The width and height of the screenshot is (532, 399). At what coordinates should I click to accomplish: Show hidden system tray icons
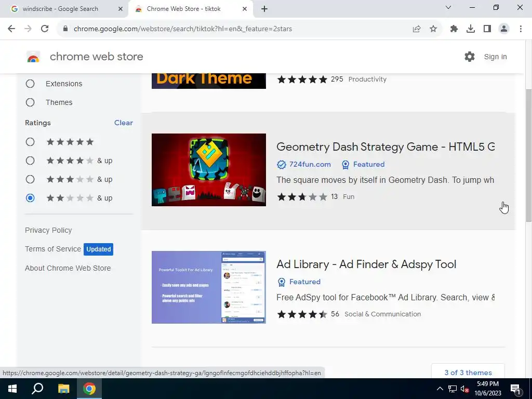pyautogui.click(x=440, y=389)
